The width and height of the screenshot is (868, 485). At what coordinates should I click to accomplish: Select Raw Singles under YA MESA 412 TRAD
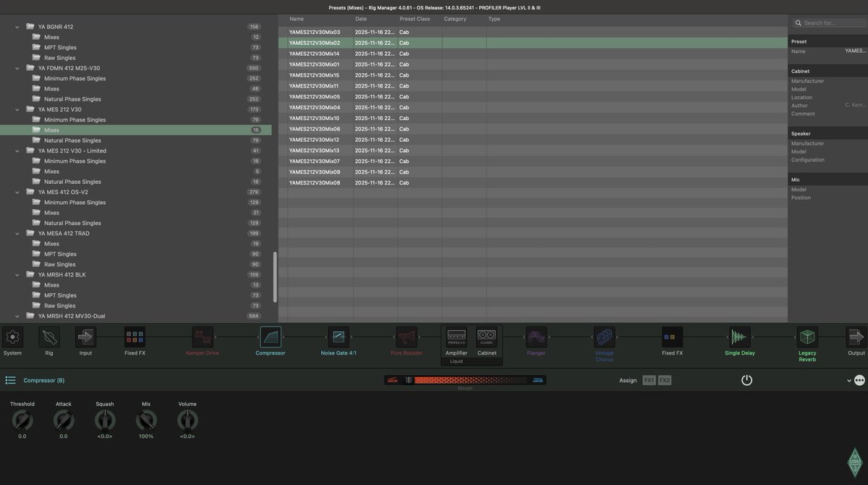point(136,264)
